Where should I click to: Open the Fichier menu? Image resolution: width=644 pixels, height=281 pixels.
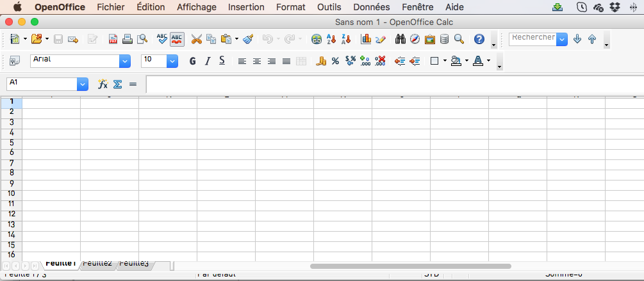pyautogui.click(x=111, y=7)
